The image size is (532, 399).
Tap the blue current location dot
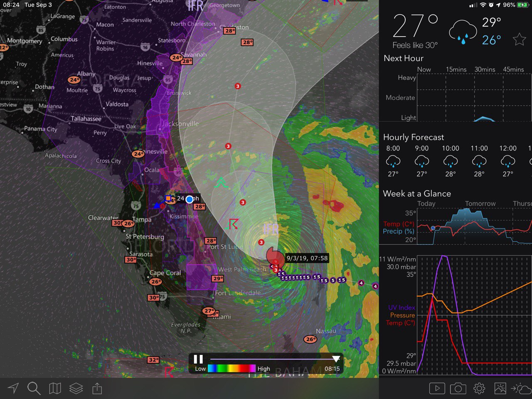(190, 199)
